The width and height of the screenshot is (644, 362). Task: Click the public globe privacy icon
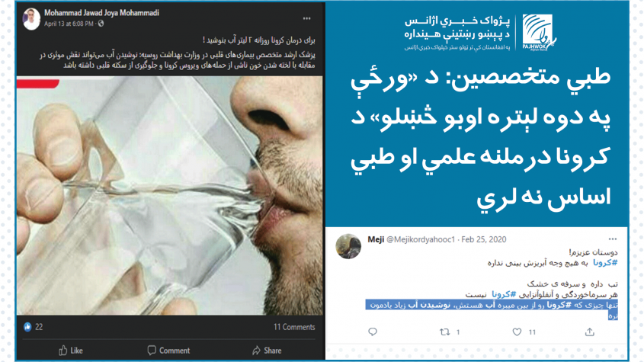(101, 24)
